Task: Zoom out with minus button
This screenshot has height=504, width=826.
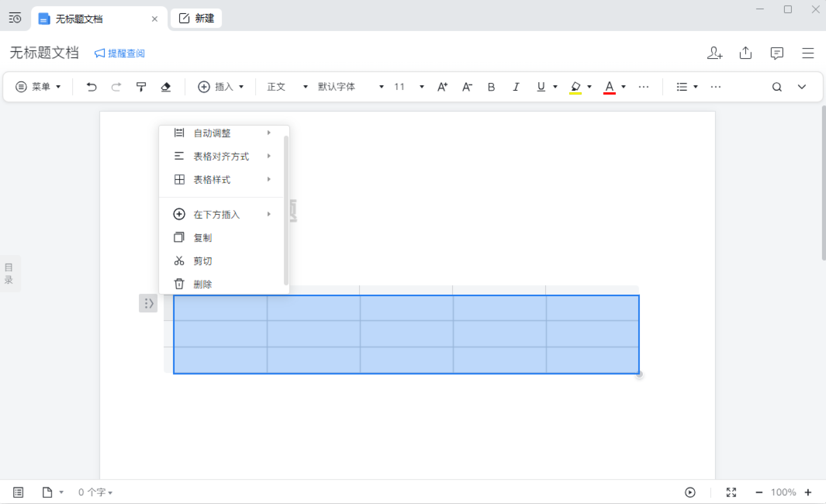Action: tap(759, 492)
